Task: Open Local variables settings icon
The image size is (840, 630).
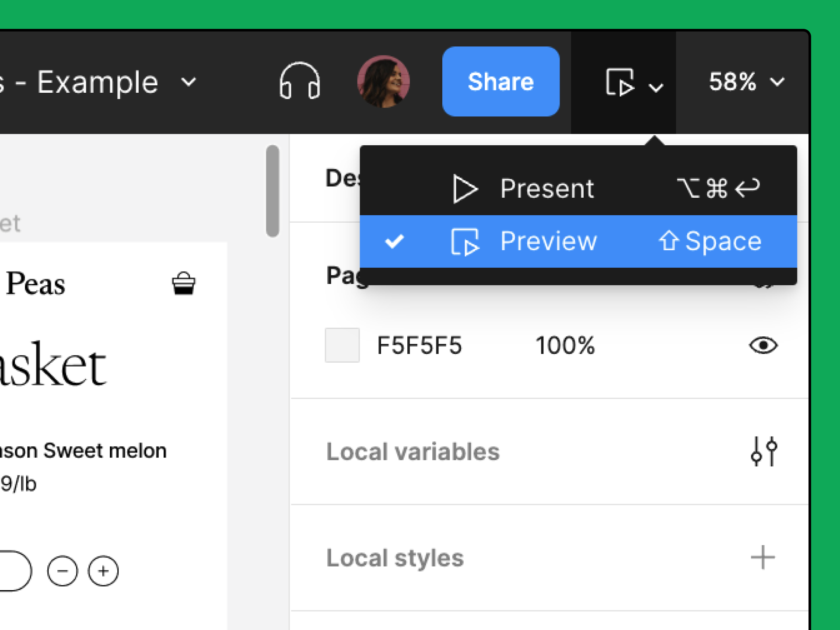Action: pyautogui.click(x=763, y=451)
